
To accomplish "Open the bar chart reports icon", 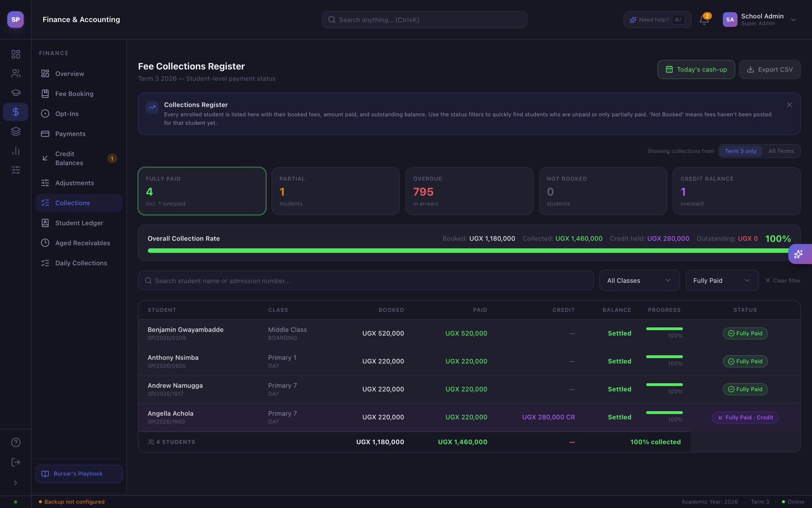I will click(15, 151).
